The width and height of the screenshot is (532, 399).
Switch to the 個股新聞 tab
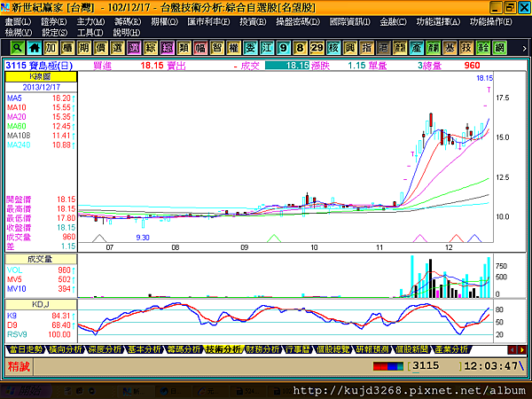(x=412, y=349)
